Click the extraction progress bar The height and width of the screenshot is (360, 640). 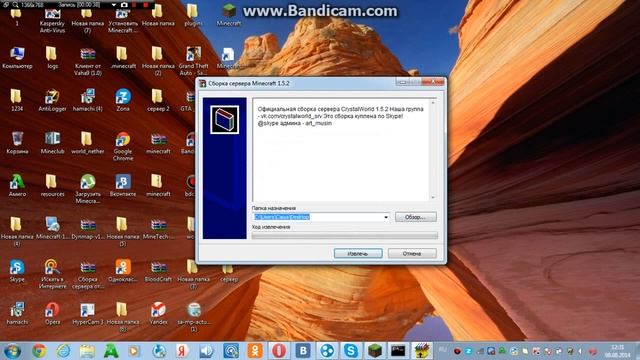point(345,236)
